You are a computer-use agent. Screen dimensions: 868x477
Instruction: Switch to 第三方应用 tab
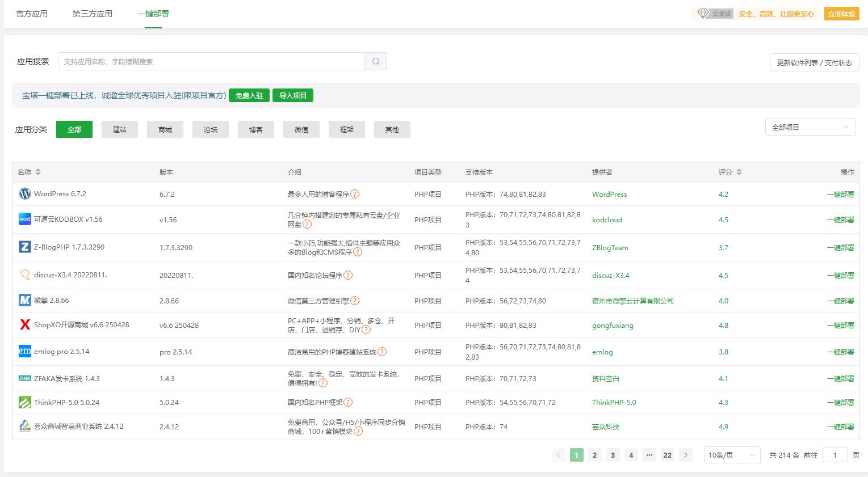pyautogui.click(x=93, y=14)
